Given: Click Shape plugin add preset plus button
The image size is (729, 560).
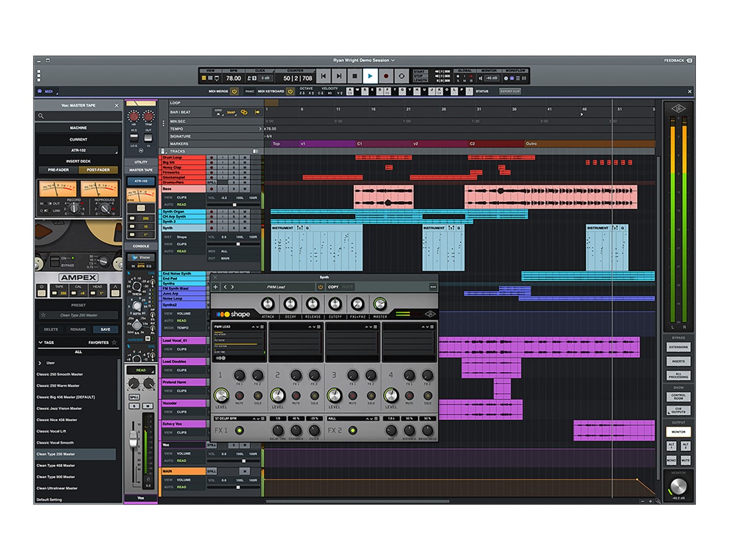Looking at the screenshot, I should coord(216,287).
